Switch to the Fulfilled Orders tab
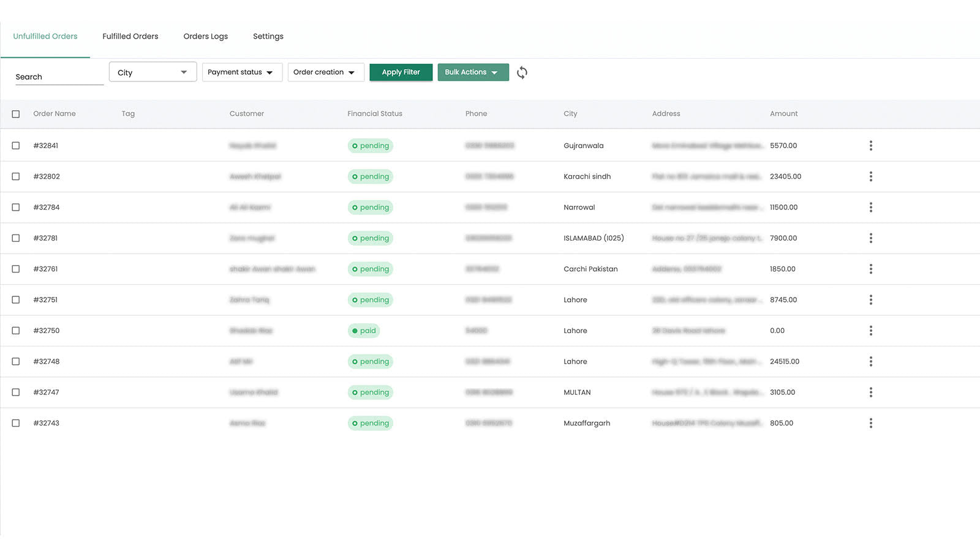 [x=130, y=37]
